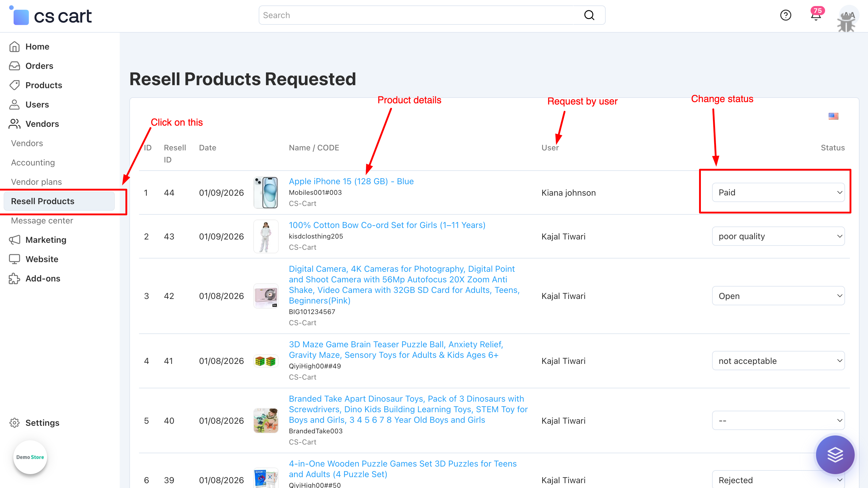Open the Add-ons puzzle icon menu
Screen dimensions: 868x488
pyautogui.click(x=14, y=278)
